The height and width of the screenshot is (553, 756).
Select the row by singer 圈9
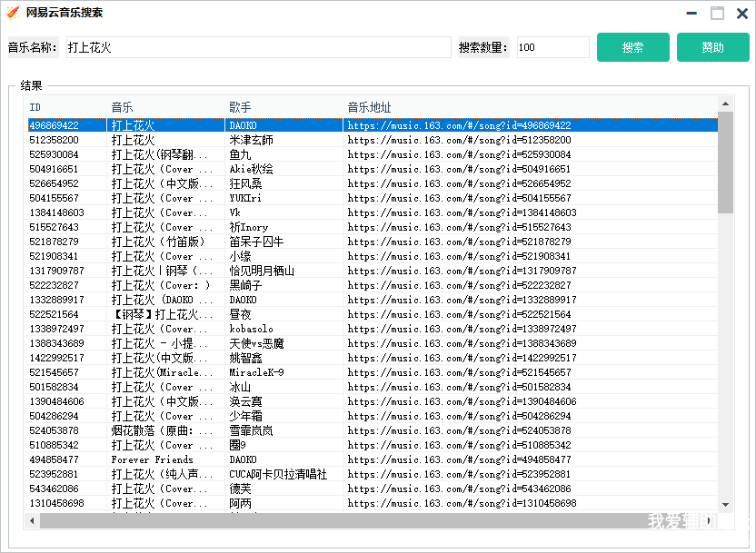coord(373,445)
